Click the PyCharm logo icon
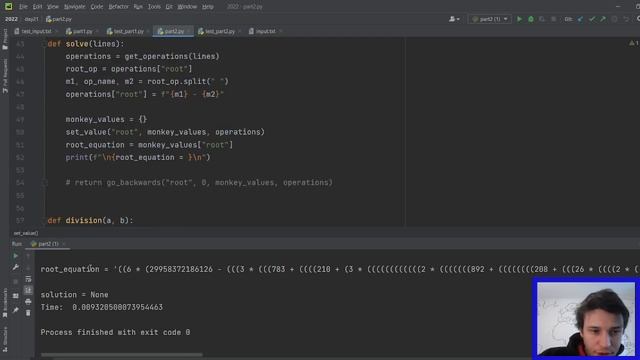The image size is (640, 360). pos(8,7)
